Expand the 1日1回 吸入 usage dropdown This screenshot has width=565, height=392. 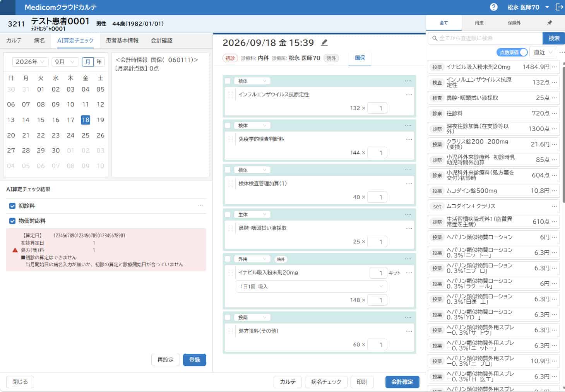(311, 286)
